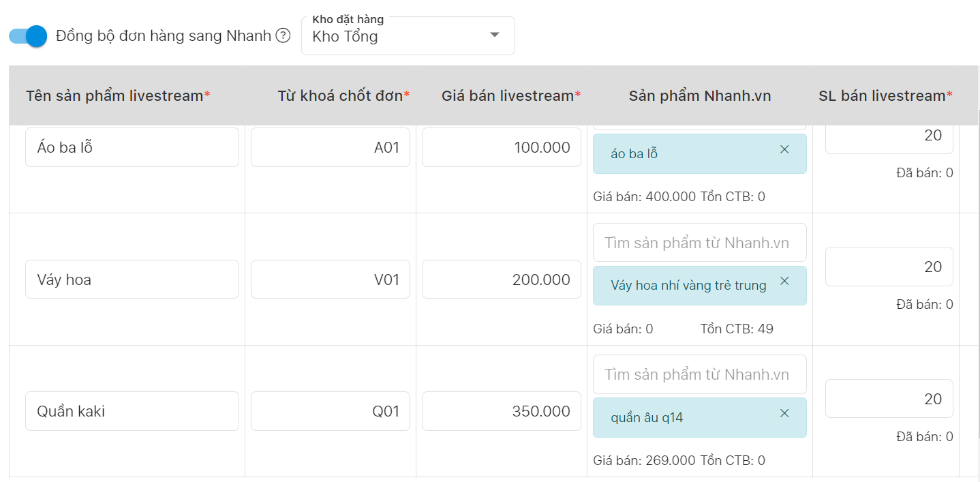Open the Kho đặt hàng dropdown

point(408,36)
